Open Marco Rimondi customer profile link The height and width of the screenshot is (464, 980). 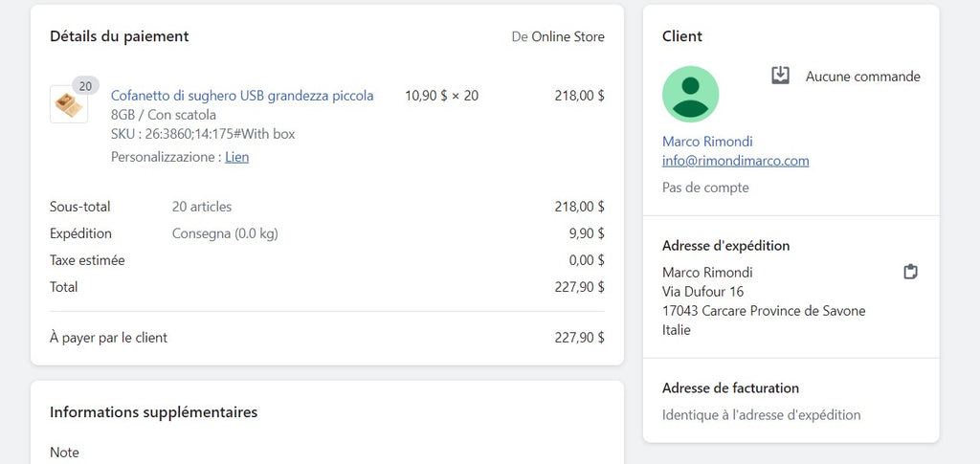tap(707, 142)
